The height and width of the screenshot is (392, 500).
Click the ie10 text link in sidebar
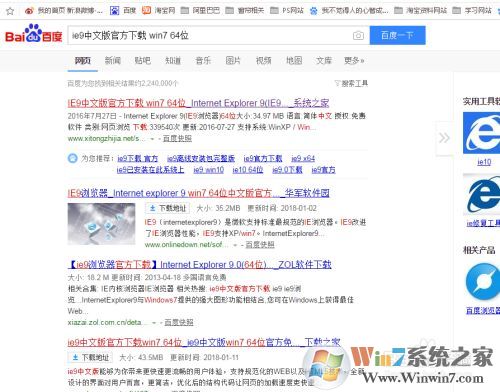(484, 162)
